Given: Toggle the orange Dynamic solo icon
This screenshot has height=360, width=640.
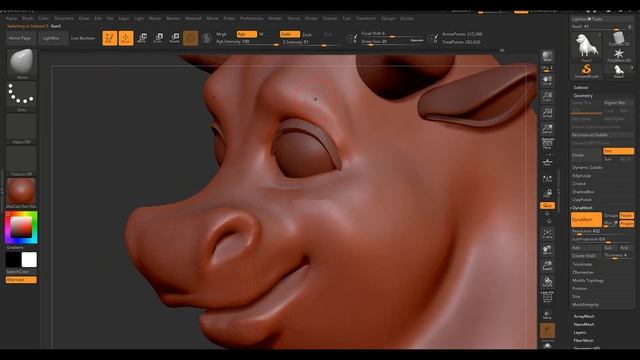Looking at the screenshot, I should tap(547, 331).
